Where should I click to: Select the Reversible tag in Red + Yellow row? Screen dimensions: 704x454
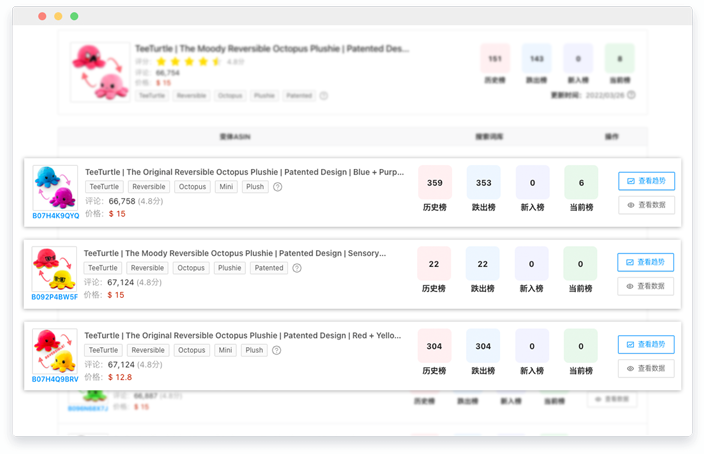(x=148, y=350)
